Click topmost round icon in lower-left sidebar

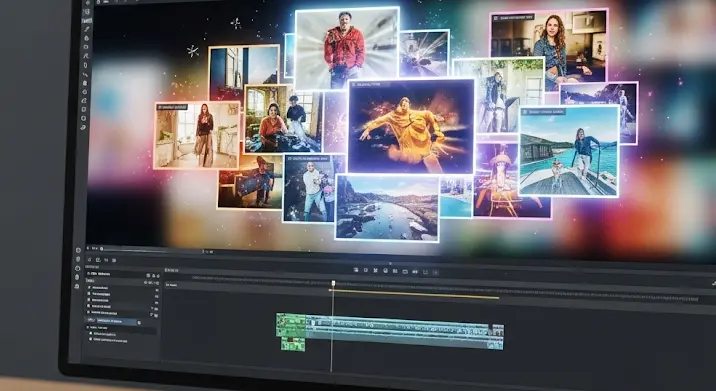[x=78, y=250]
